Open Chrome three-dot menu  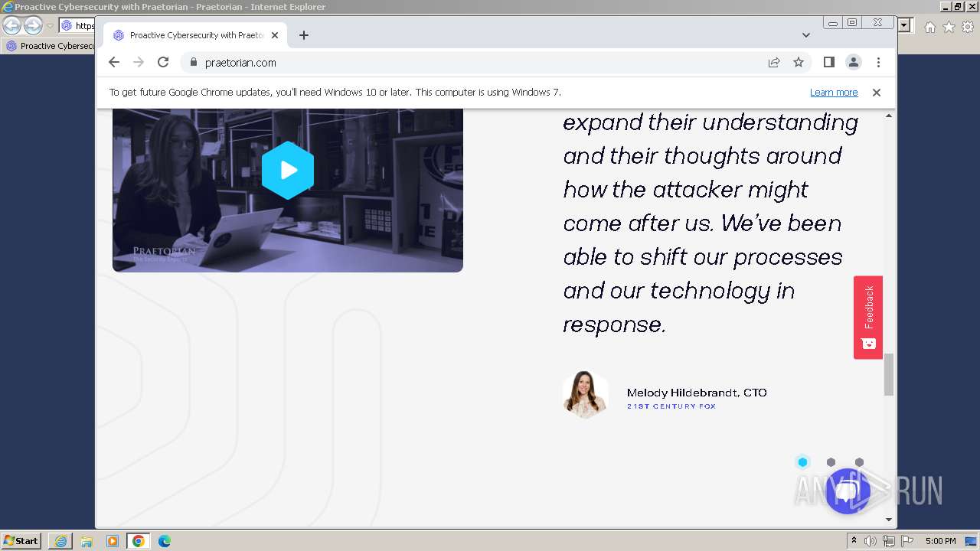[878, 62]
